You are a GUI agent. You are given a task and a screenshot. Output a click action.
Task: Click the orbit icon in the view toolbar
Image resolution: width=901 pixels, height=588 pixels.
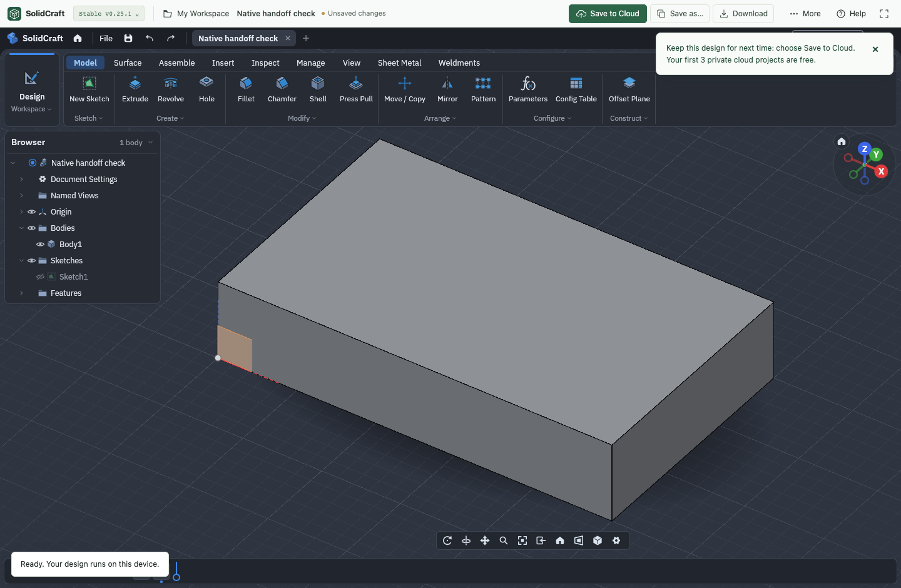pos(447,540)
